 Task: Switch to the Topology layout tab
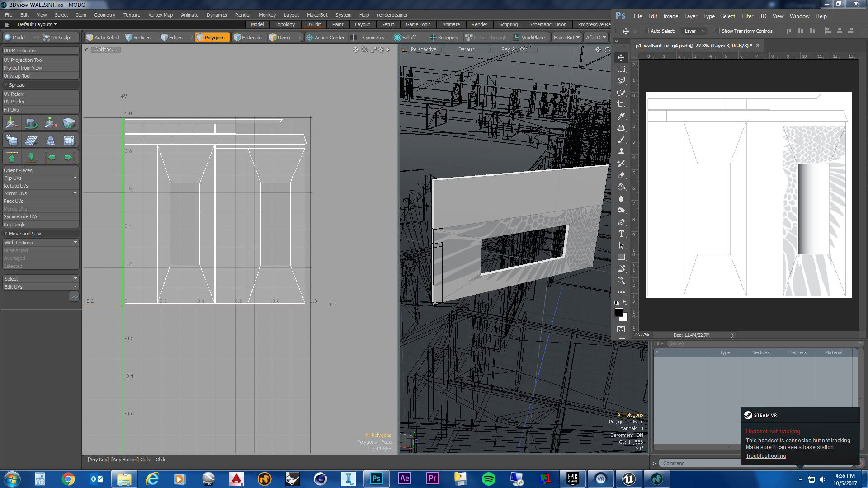285,24
